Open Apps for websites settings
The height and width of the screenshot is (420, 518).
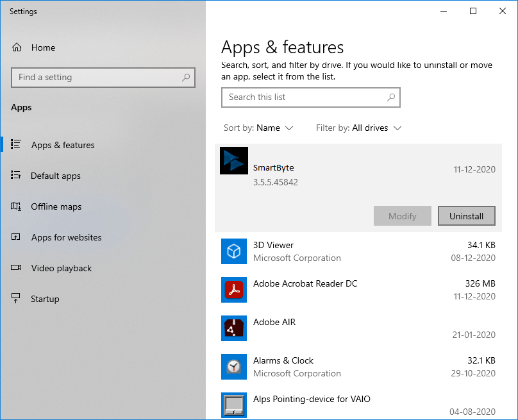pyautogui.click(x=66, y=237)
